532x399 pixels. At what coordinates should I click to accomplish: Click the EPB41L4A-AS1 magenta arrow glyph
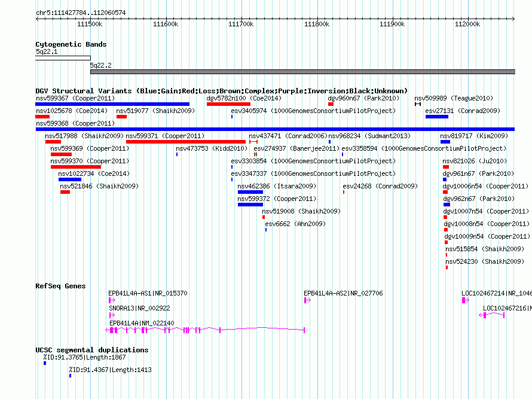tap(112, 300)
